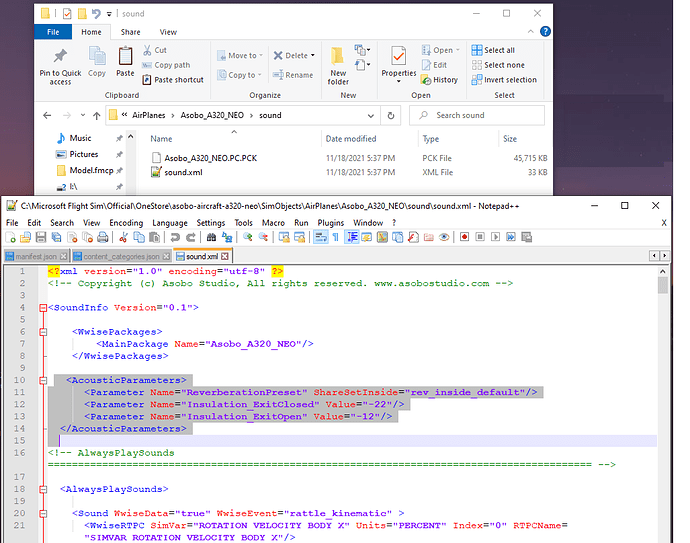Click the Synchronize Horizontal Scrolling icon
The width and height of the screenshot is (690, 543).
(300, 238)
